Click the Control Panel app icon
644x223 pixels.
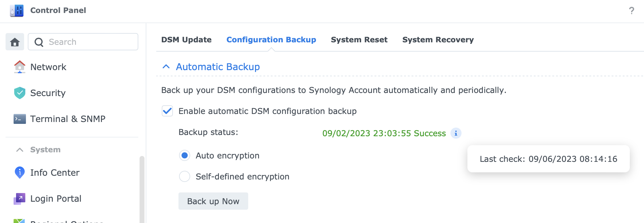point(17,11)
